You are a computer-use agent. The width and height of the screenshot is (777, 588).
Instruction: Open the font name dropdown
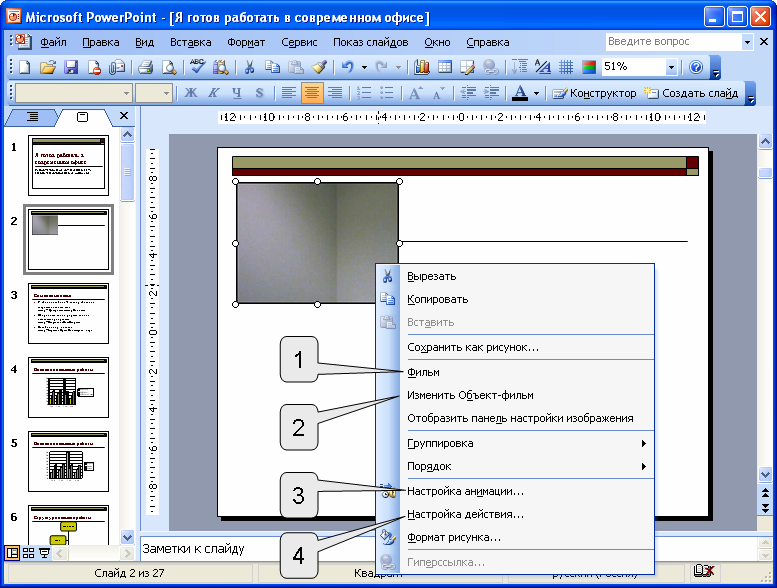tap(126, 93)
